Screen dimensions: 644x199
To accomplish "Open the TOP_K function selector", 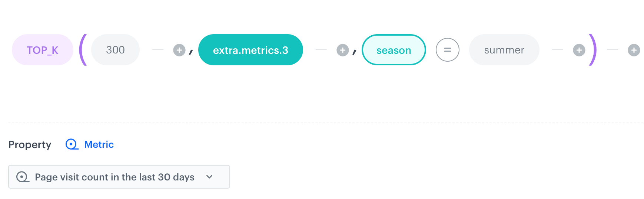I will [42, 50].
